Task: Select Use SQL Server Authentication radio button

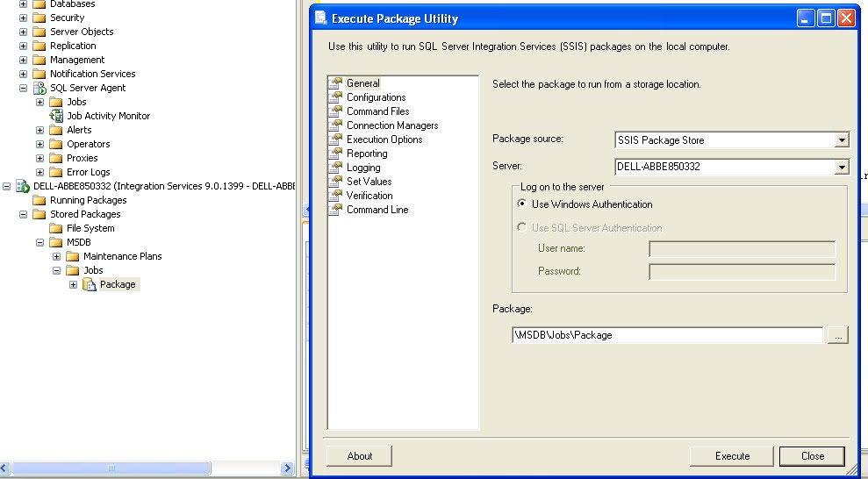Action: tap(521, 227)
